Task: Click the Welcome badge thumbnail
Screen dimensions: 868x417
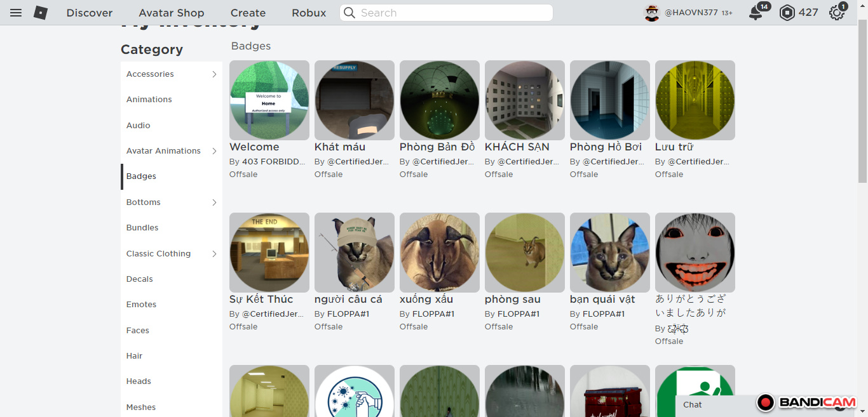Action: [269, 100]
